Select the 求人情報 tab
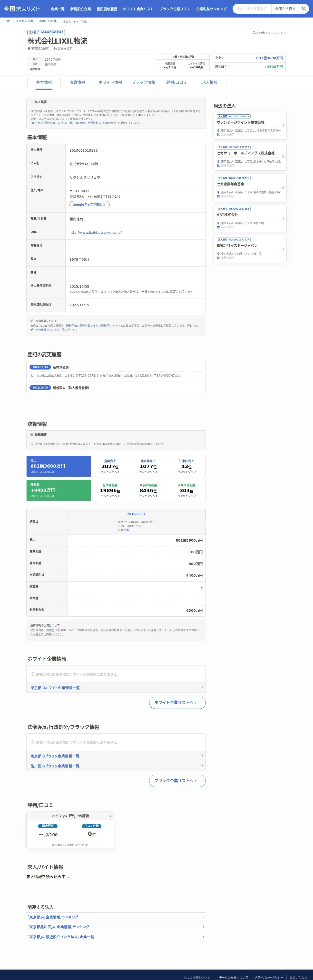Viewport: 313px width, 980px height. [210, 82]
